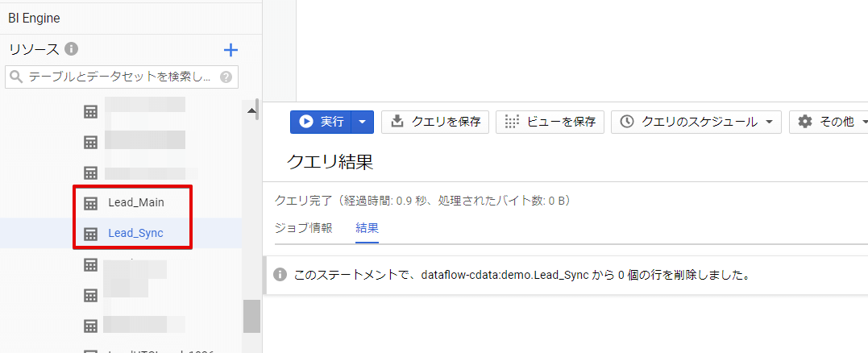Switch to the ジョブ情報 tab
Image resolution: width=868 pixels, height=353 pixels.
303,228
